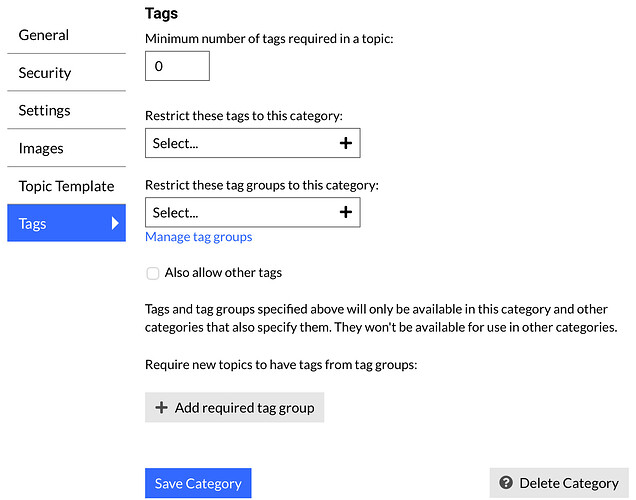This screenshot has height=500, width=636.
Task: Open the restrict tags Select dropdown
Action: (x=252, y=143)
